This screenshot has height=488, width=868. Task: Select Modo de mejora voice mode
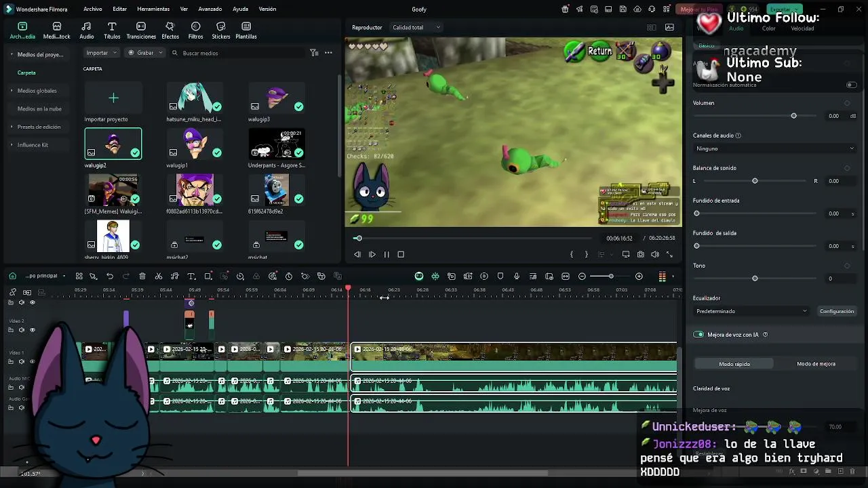[x=816, y=364]
